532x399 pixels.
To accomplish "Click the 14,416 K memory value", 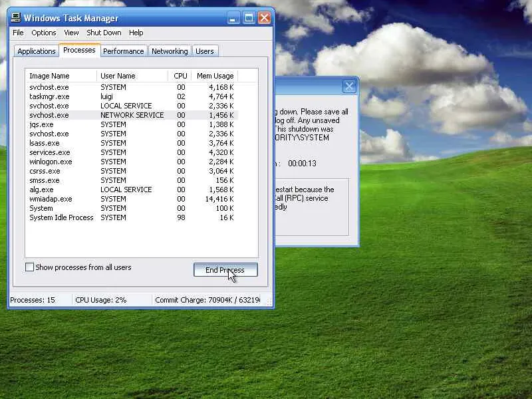I will click(219, 199).
